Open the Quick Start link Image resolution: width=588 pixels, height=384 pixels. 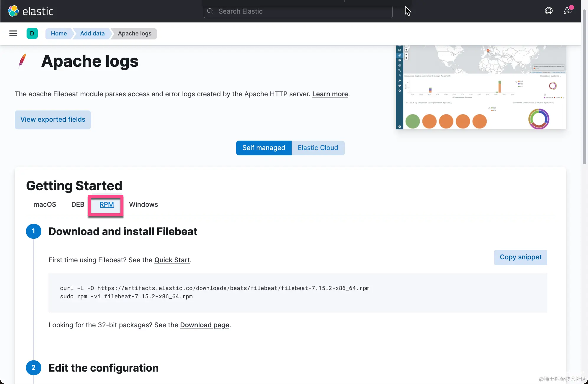click(x=172, y=260)
